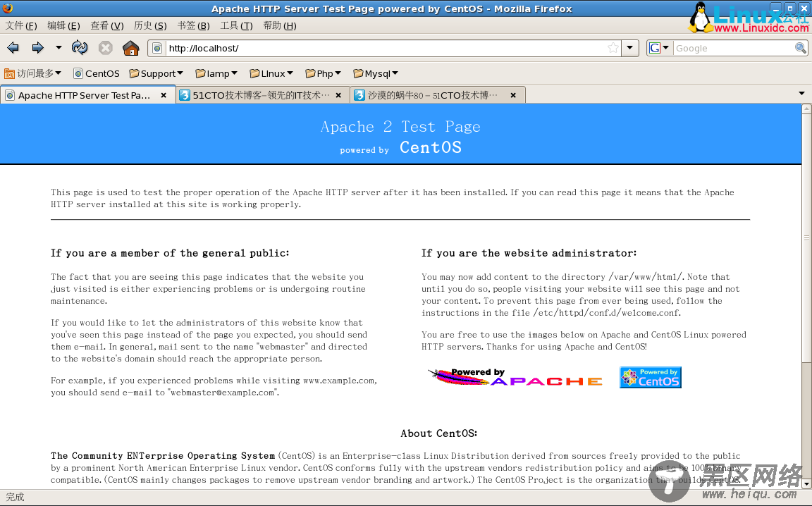The width and height of the screenshot is (812, 506).
Task: Go to the Home page icon
Action: click(x=131, y=48)
